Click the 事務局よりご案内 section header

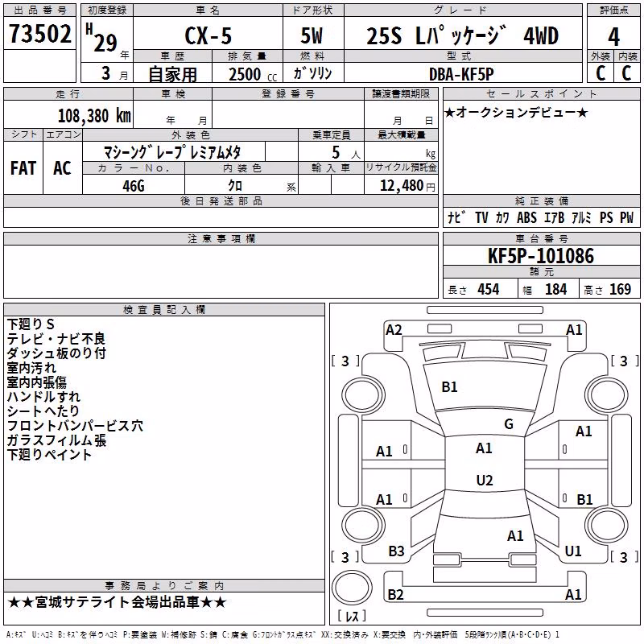pyautogui.click(x=164, y=586)
